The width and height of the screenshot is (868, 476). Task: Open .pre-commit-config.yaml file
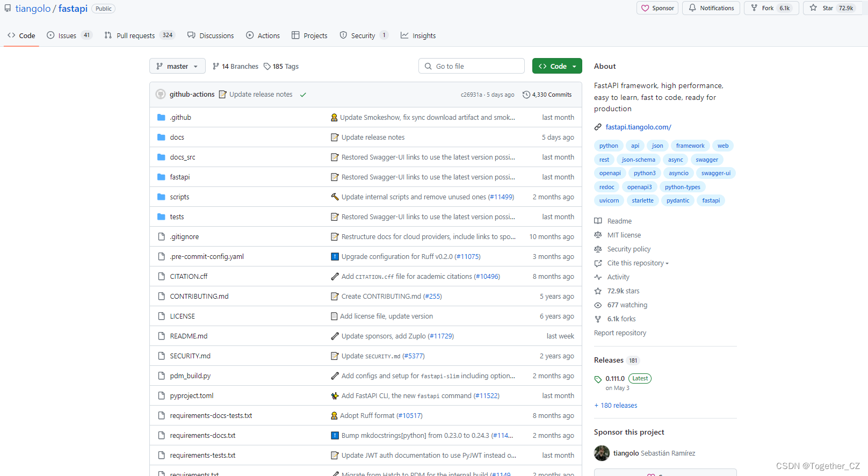207,256
